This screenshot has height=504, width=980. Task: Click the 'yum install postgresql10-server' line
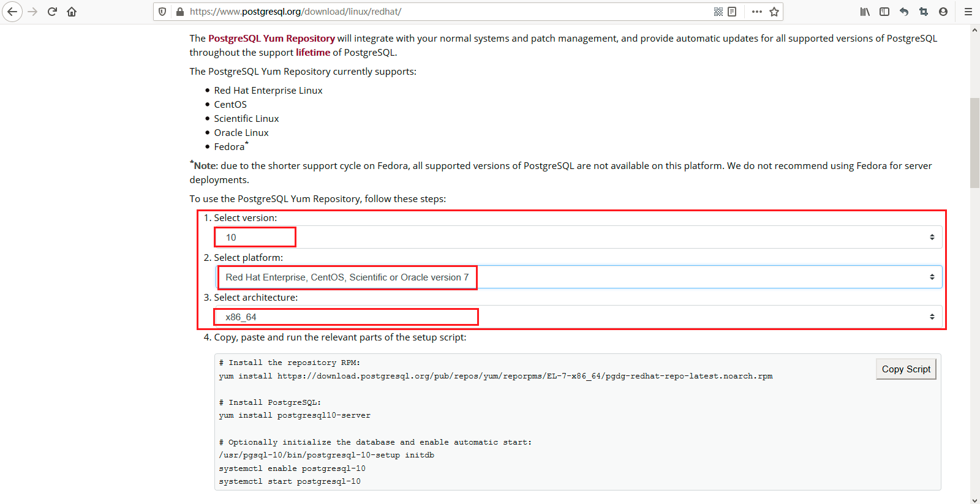(295, 415)
